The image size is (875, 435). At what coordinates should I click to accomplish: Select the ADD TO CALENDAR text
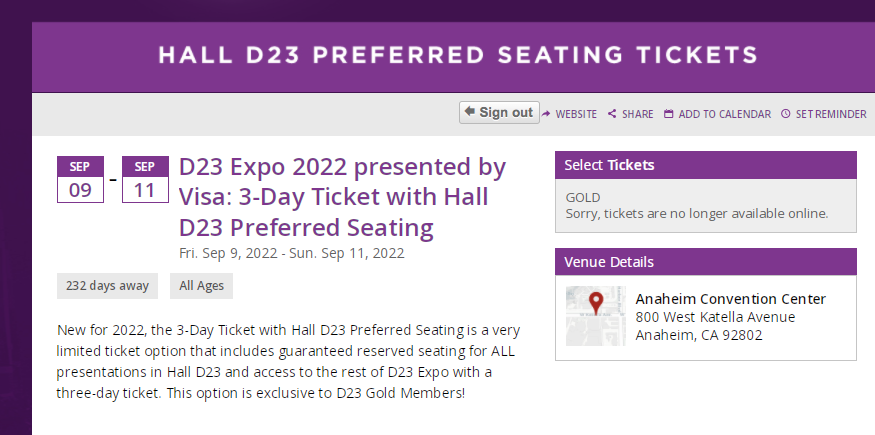click(x=724, y=114)
